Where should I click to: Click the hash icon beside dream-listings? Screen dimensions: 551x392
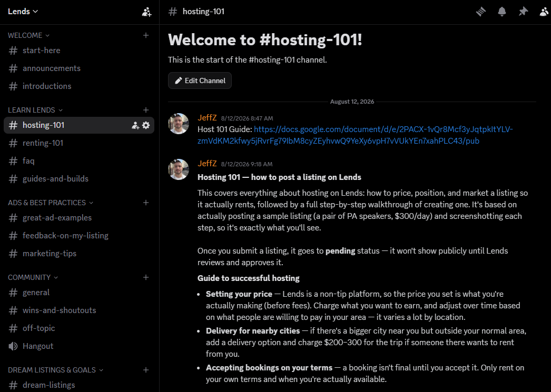[13, 385]
